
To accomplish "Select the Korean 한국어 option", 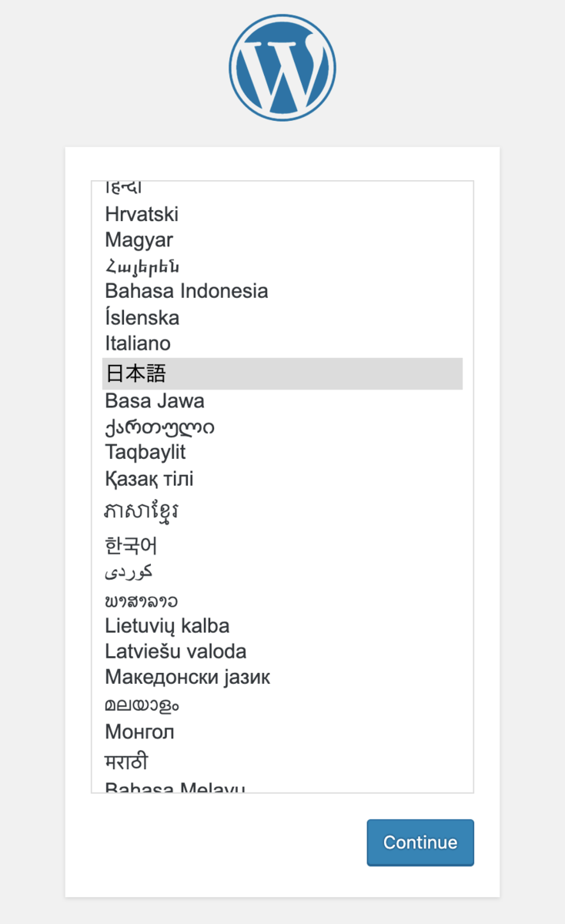I will 282,546.
